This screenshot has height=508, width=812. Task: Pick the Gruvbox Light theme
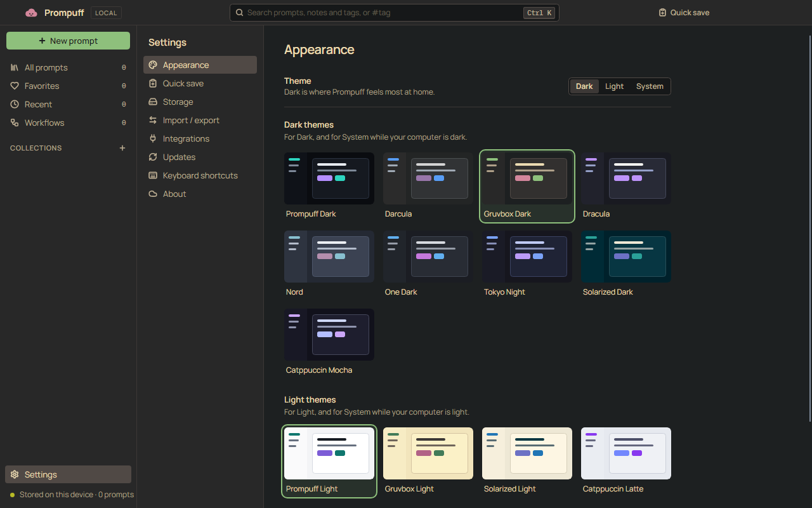pyautogui.click(x=428, y=461)
